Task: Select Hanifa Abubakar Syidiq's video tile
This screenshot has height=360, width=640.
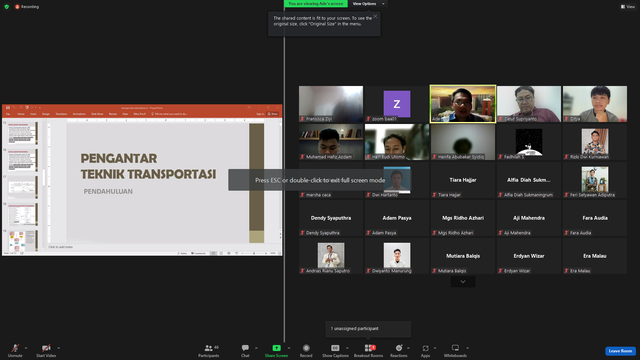Action: coord(463,142)
